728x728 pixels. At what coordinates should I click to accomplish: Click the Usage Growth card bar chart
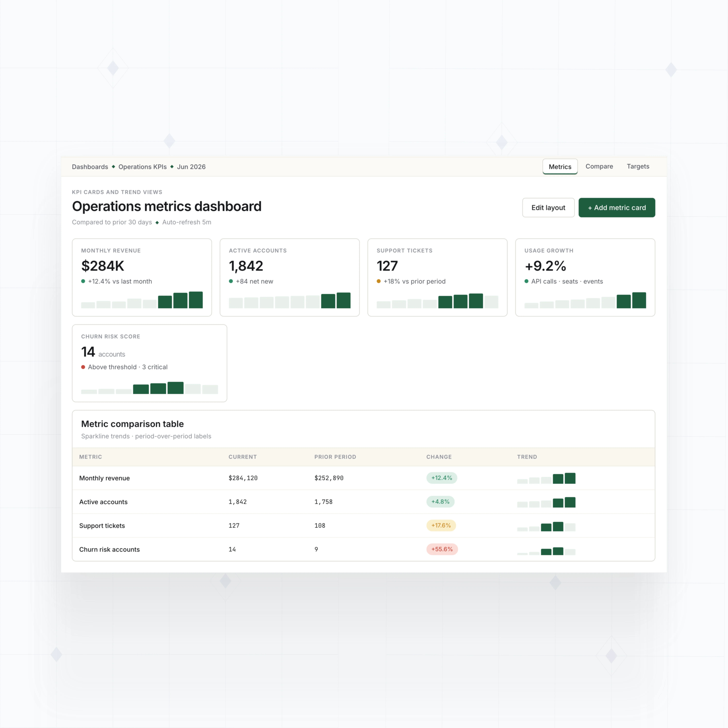pyautogui.click(x=585, y=300)
